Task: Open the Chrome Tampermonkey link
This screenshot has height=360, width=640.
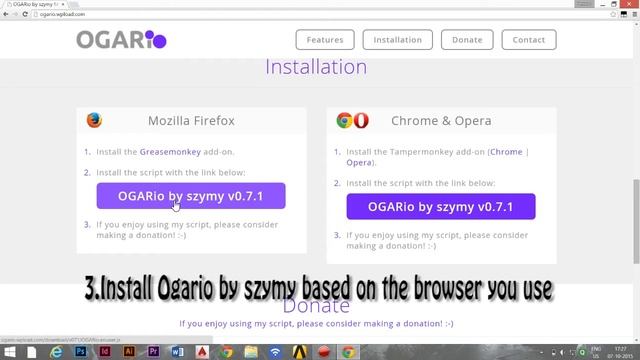Action: click(506, 152)
